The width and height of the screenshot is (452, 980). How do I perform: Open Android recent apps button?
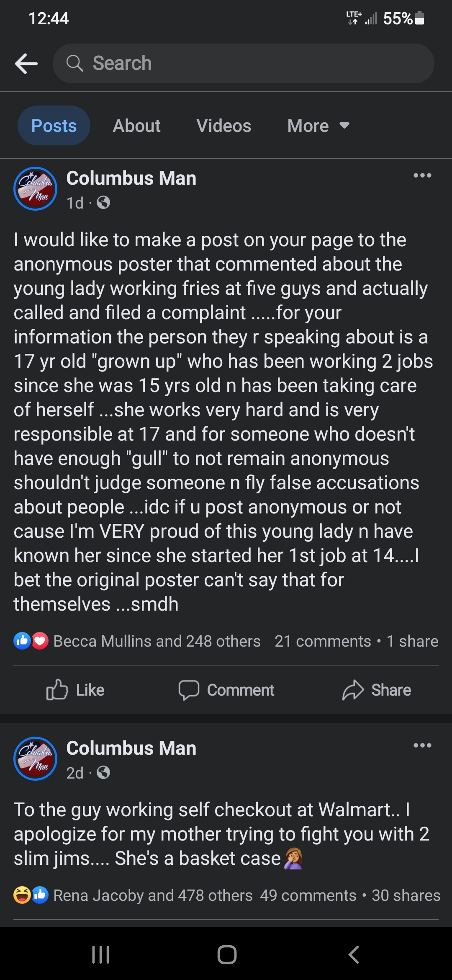click(100, 955)
